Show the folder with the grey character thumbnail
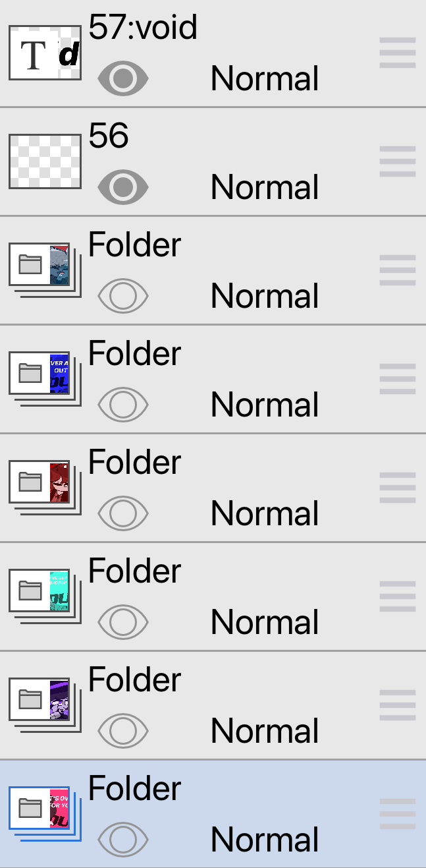The height and width of the screenshot is (868, 426). click(123, 297)
